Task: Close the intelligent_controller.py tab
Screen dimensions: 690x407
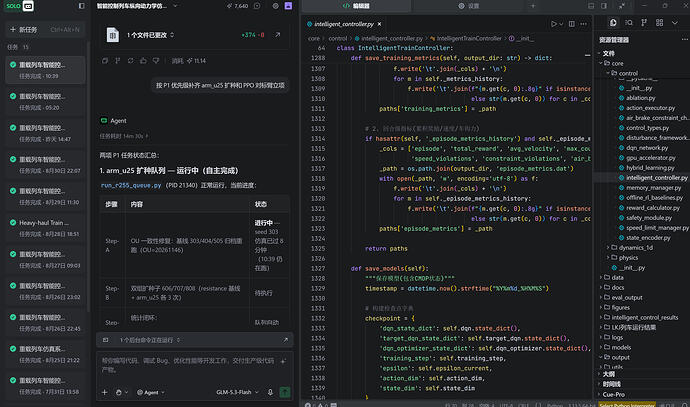Action: [x=379, y=24]
